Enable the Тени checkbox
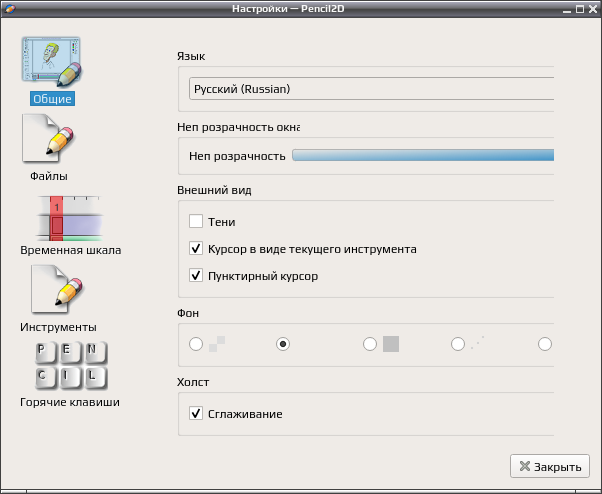Image resolution: width=602 pixels, height=494 pixels. point(196,221)
